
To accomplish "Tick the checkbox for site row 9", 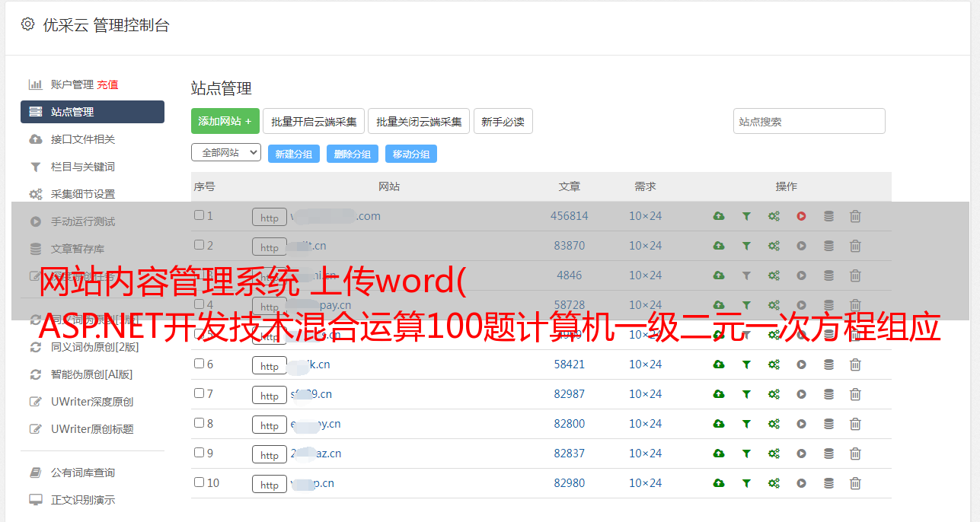I will pos(199,453).
